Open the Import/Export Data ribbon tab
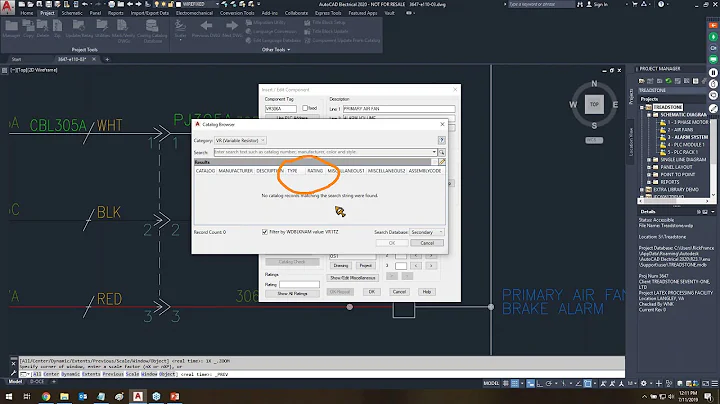Screen dimensions: 720x404 coord(150,13)
